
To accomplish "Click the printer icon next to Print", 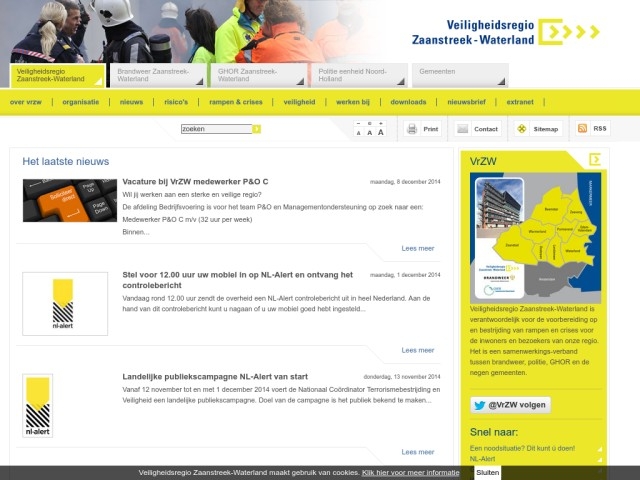I will [412, 129].
